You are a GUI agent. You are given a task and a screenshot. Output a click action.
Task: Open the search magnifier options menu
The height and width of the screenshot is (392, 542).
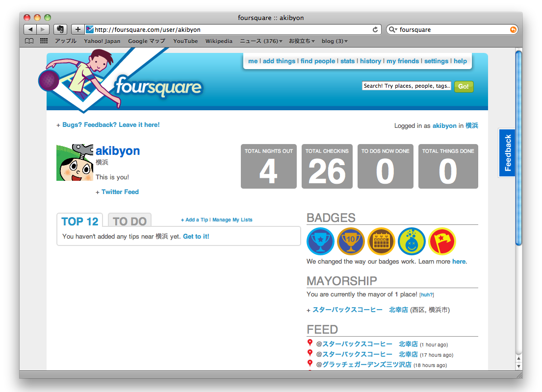coord(393,30)
